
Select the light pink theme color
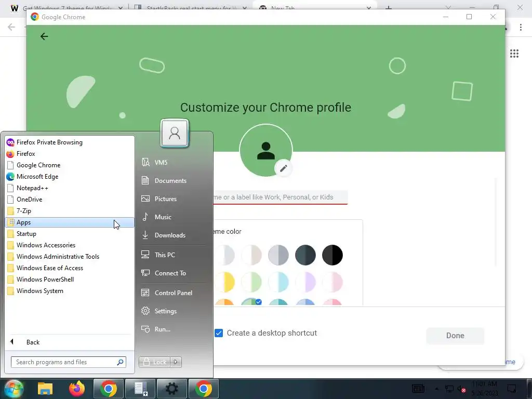pos(332,282)
